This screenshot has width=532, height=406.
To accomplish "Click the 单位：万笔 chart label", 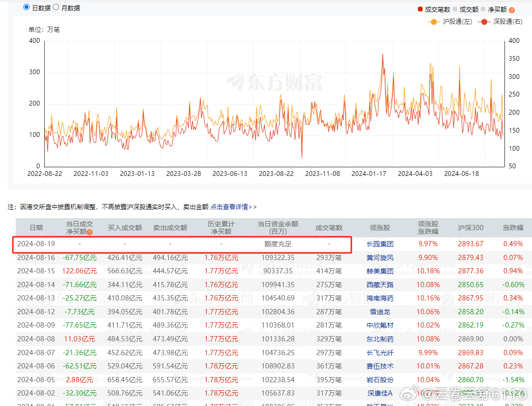I will pos(44,30).
